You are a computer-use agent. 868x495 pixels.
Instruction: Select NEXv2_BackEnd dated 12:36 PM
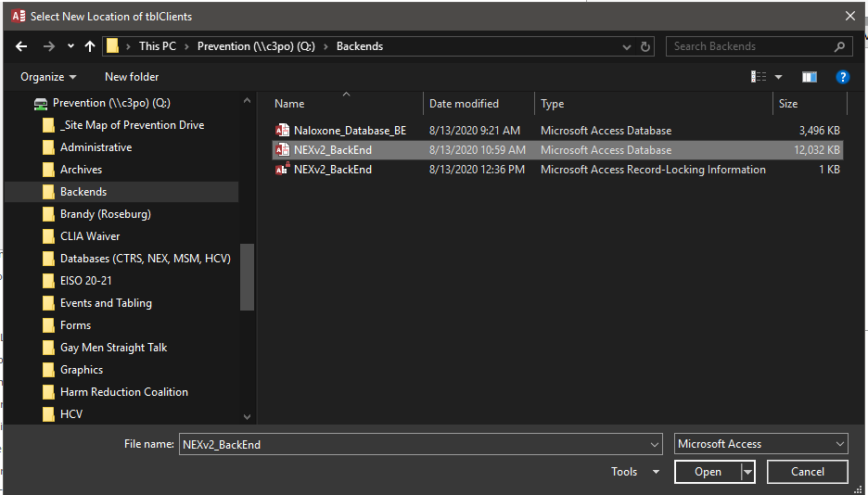click(333, 170)
